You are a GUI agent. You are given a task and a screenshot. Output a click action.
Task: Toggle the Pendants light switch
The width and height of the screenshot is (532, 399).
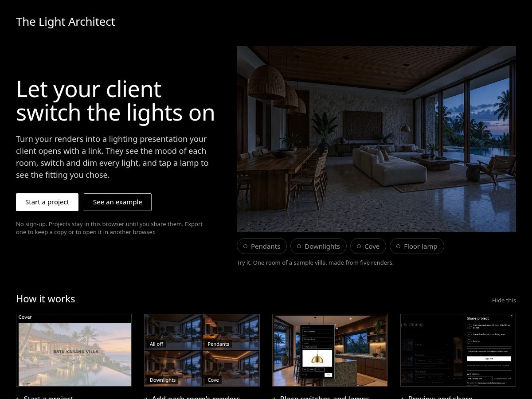pyautogui.click(x=262, y=246)
